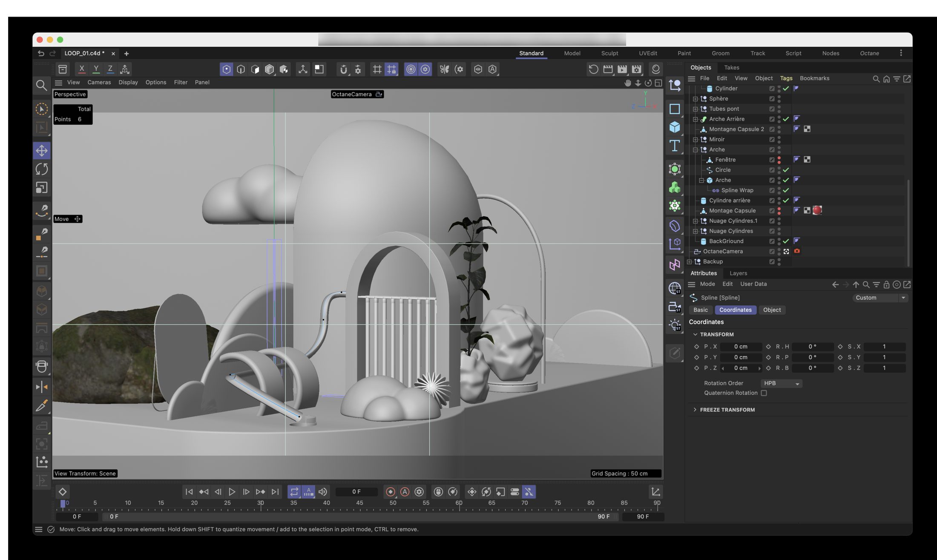Open the viewport search magnifier tool
The width and height of the screenshot is (937, 560).
click(41, 86)
